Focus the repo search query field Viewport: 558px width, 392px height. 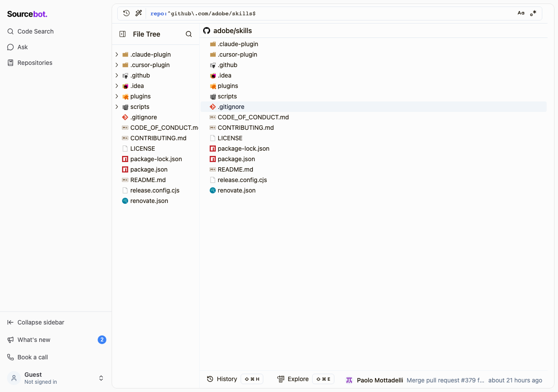click(x=331, y=14)
